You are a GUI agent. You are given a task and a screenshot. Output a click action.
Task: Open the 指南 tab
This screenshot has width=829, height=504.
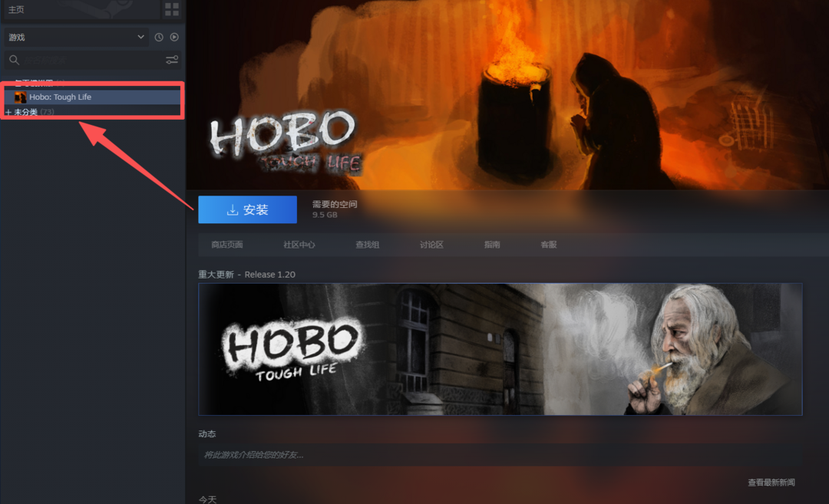tap(492, 245)
